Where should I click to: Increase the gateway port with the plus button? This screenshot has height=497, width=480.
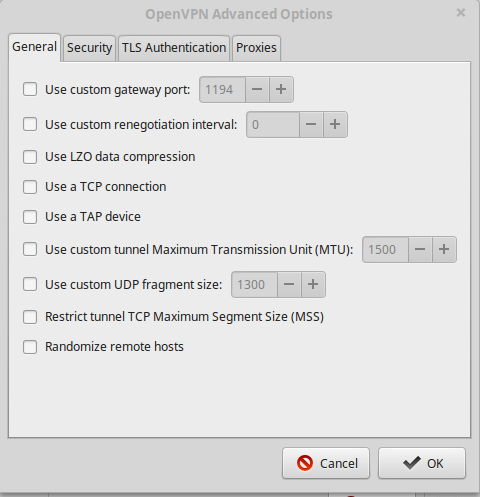coord(281,89)
